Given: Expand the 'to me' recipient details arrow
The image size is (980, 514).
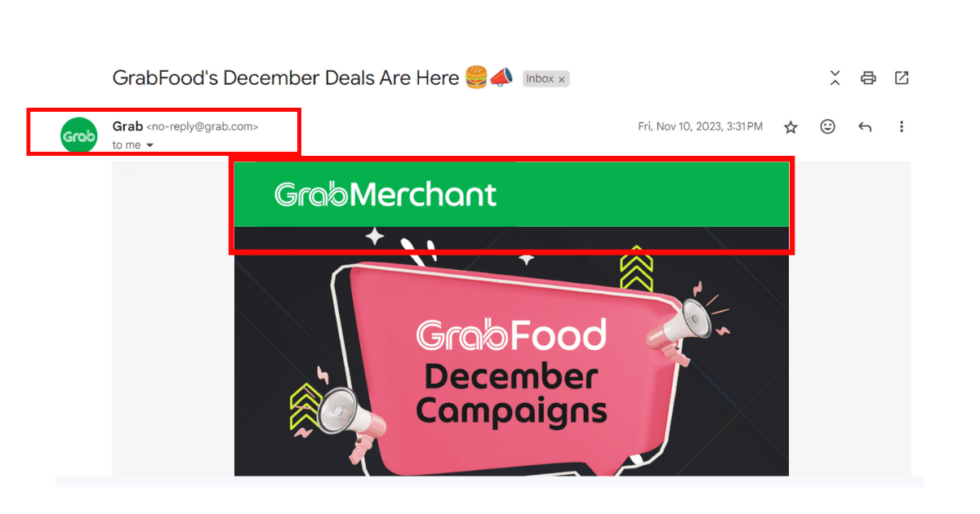Looking at the screenshot, I should [149, 145].
